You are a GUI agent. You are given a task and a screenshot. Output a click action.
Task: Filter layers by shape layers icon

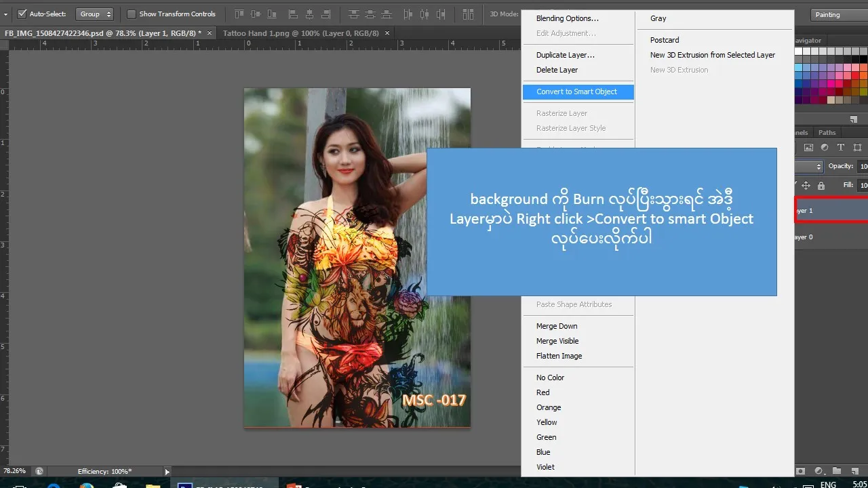858,147
